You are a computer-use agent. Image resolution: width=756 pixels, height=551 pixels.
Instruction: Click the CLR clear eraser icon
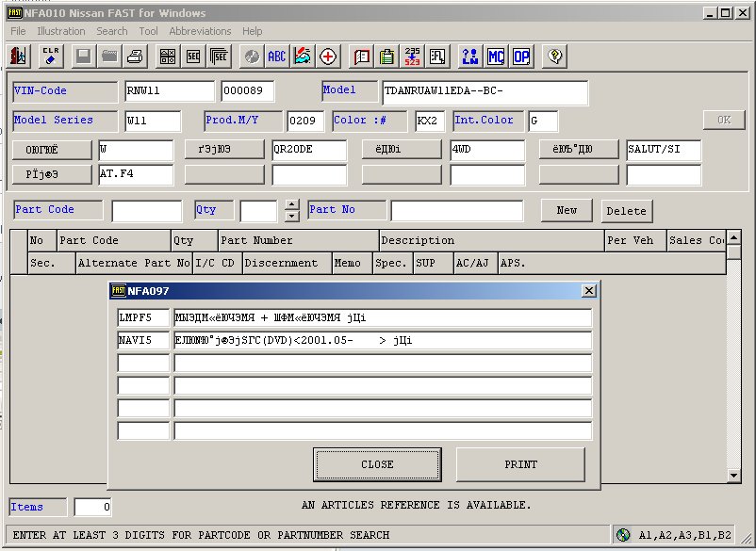(51, 57)
